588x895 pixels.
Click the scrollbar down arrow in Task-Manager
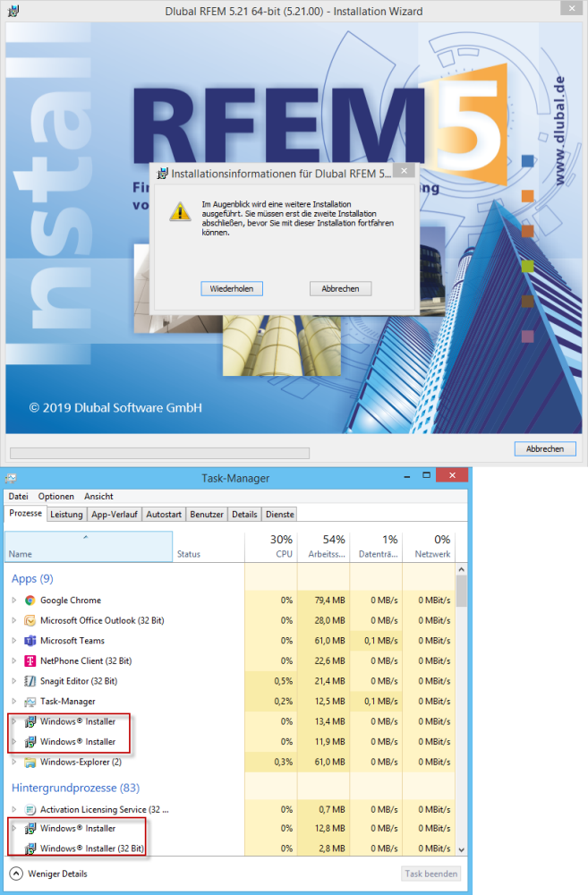point(461,850)
